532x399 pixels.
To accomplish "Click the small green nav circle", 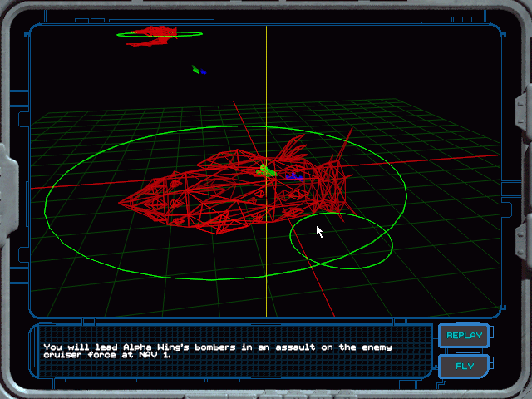I will coord(342,241).
